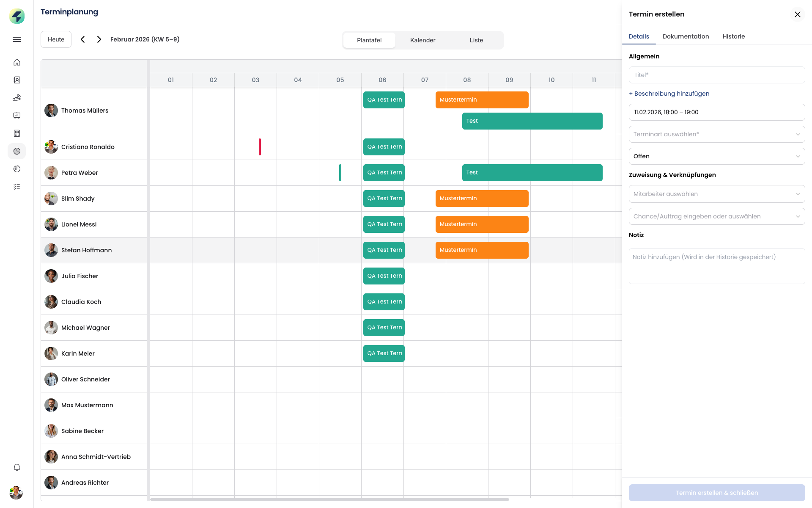Open the checklist tasks icon
Screen dimensions: 812x508
tap(17, 187)
